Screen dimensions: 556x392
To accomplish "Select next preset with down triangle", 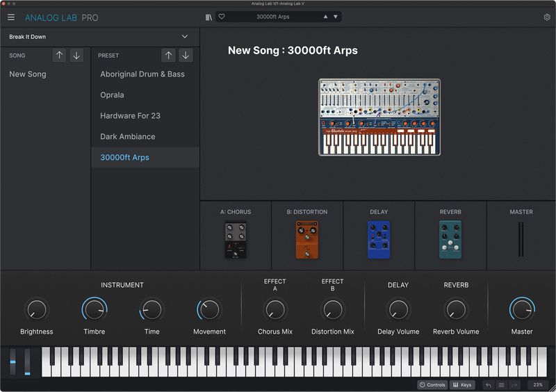I will click(x=336, y=17).
